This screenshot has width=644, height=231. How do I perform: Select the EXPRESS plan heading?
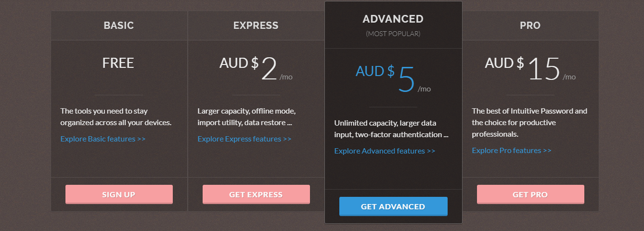(256, 26)
